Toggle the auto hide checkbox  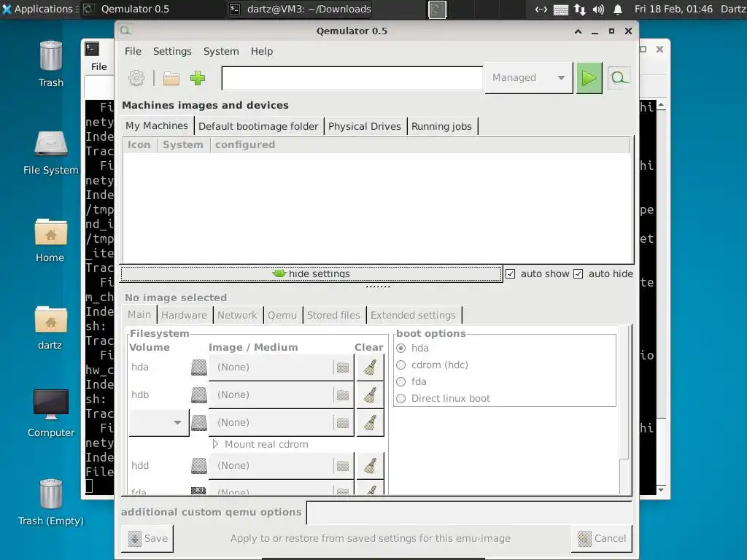point(578,274)
